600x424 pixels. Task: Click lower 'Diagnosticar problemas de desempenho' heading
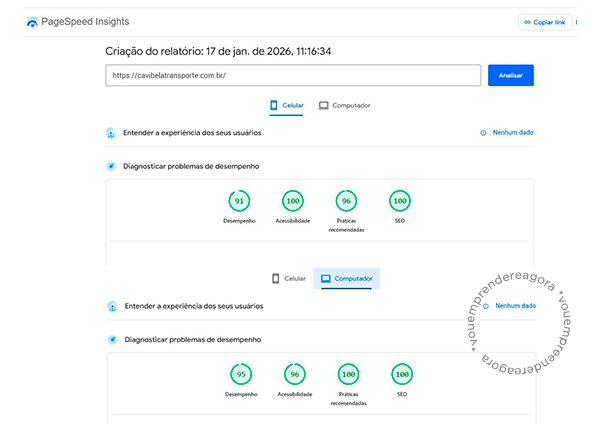[x=192, y=339]
